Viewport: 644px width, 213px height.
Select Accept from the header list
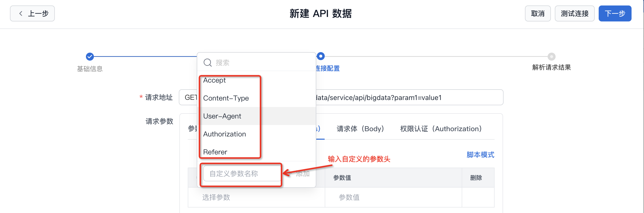214,80
